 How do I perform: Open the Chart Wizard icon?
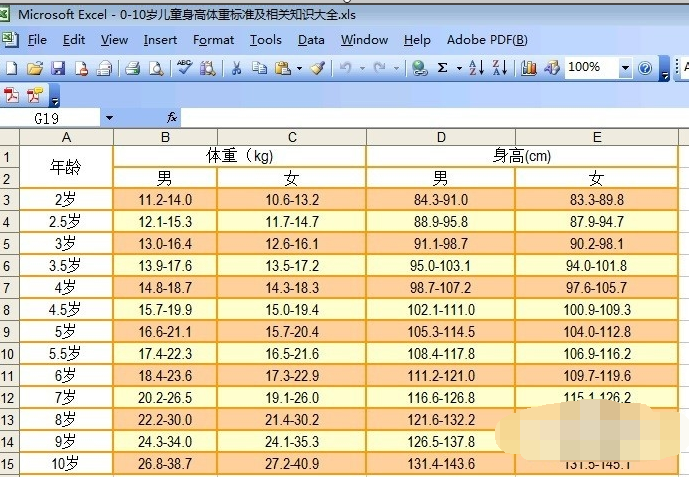tap(529, 68)
